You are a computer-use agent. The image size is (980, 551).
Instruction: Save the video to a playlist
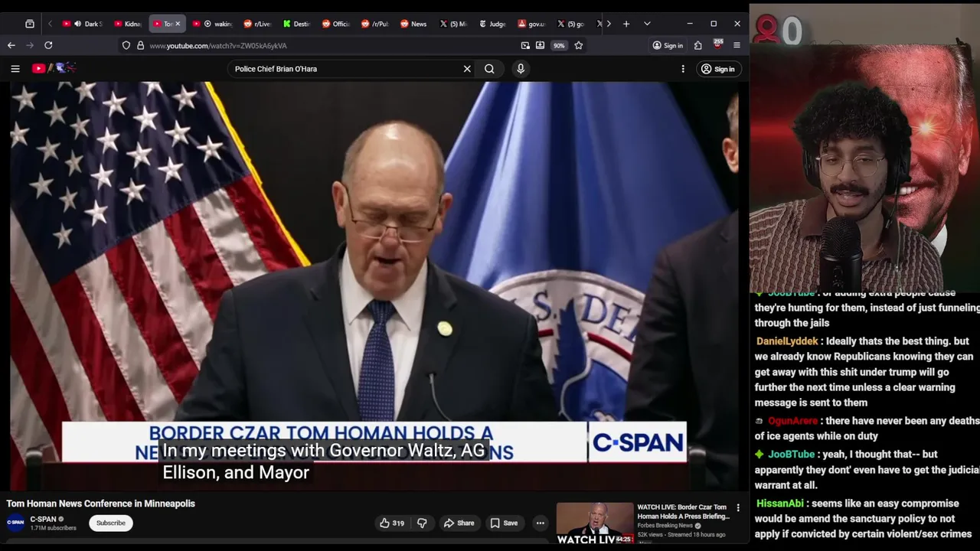point(505,523)
